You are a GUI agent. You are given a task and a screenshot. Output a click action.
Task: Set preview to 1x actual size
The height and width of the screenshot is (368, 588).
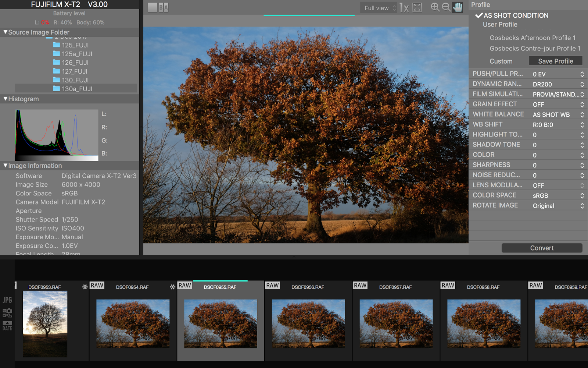(x=404, y=8)
